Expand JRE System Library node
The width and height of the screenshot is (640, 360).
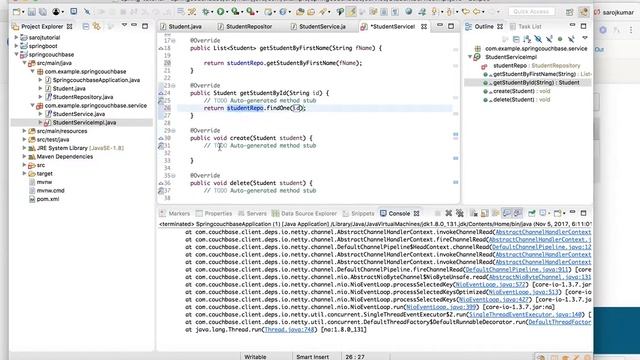click(24, 148)
